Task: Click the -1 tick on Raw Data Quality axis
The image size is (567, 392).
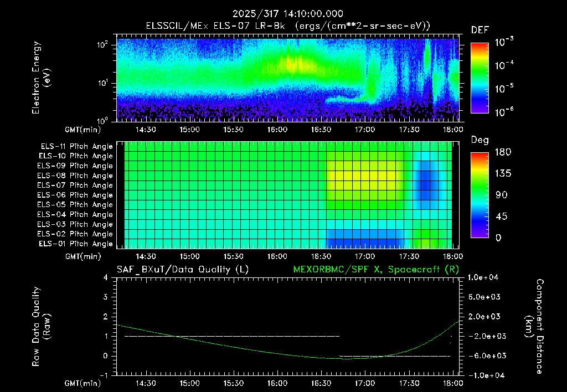Action: [104, 375]
